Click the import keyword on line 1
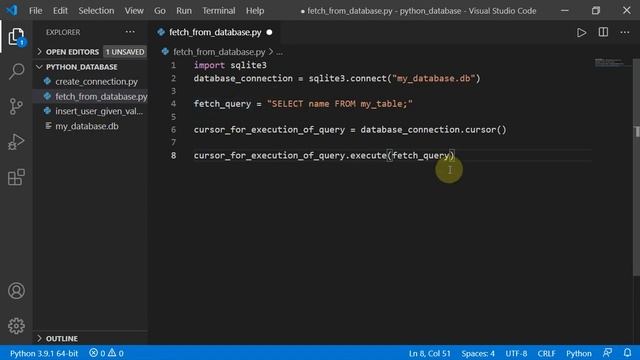 point(209,65)
